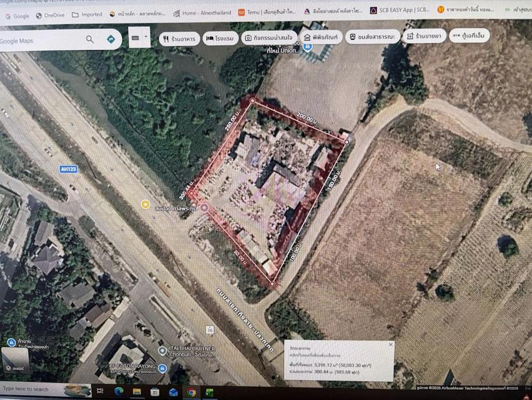Open the Temu bookmark
532x400 pixels.
(267, 12)
